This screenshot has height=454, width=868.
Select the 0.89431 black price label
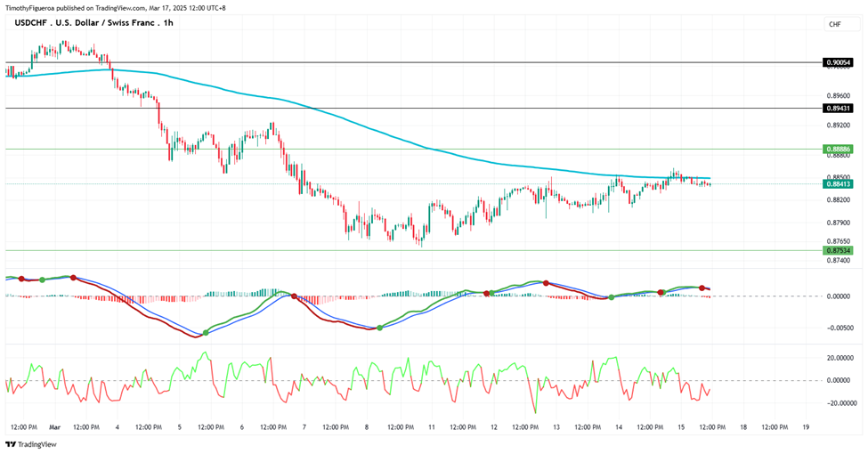(838, 109)
